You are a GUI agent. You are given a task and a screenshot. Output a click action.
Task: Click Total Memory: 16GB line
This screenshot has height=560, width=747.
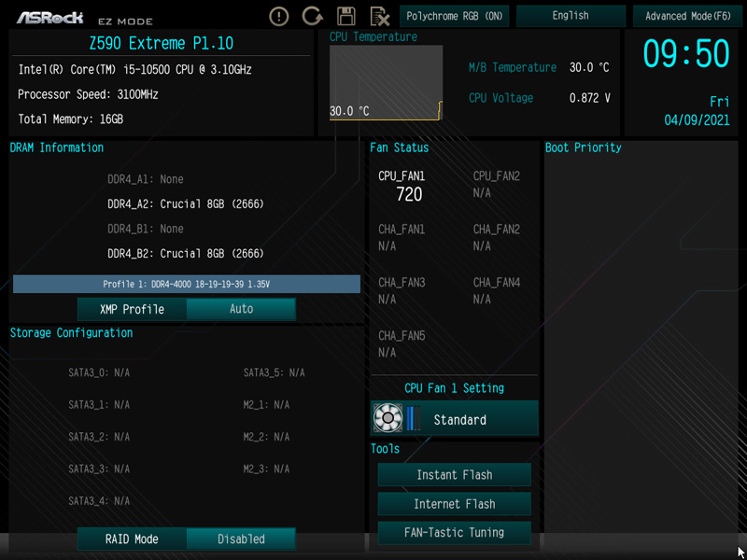pos(71,119)
